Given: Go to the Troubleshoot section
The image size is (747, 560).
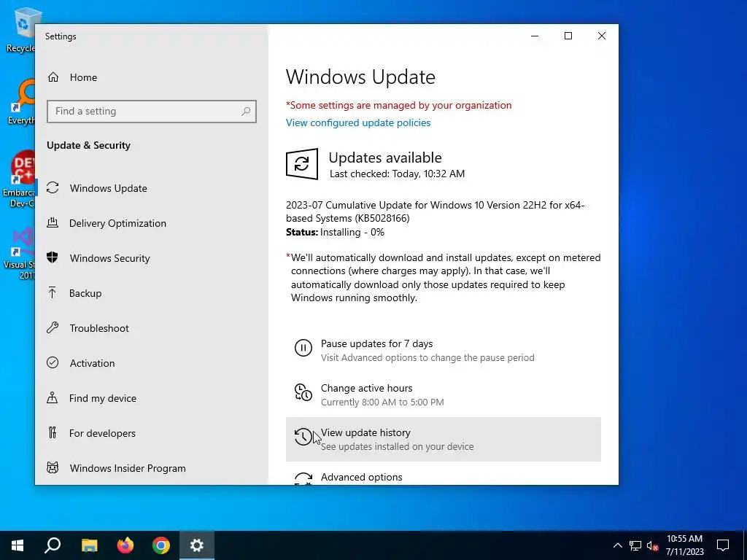Looking at the screenshot, I should click(152, 328).
